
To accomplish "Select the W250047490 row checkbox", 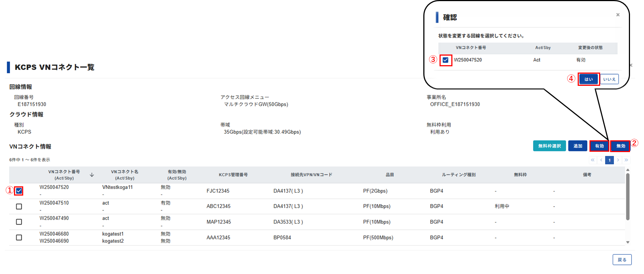I will pos(19,222).
